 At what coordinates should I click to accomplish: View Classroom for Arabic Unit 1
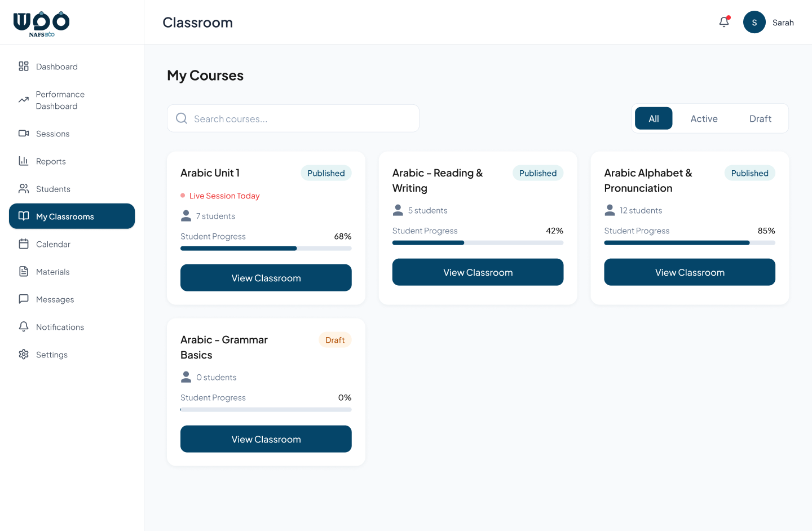click(266, 277)
